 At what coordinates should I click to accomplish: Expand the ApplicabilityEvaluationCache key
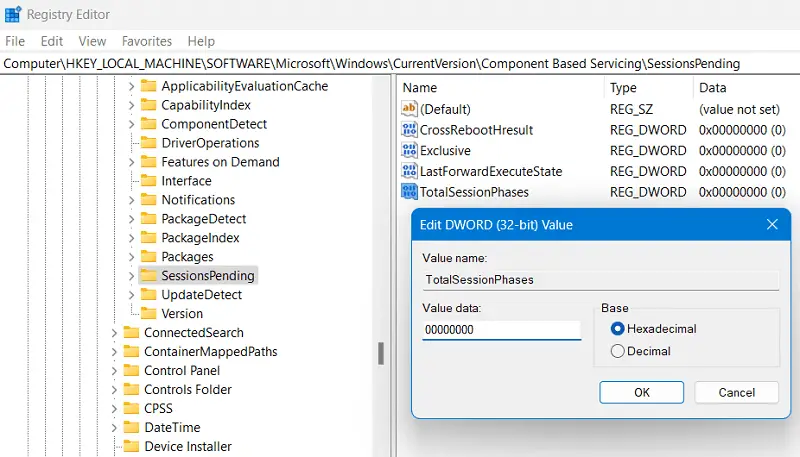click(x=131, y=87)
